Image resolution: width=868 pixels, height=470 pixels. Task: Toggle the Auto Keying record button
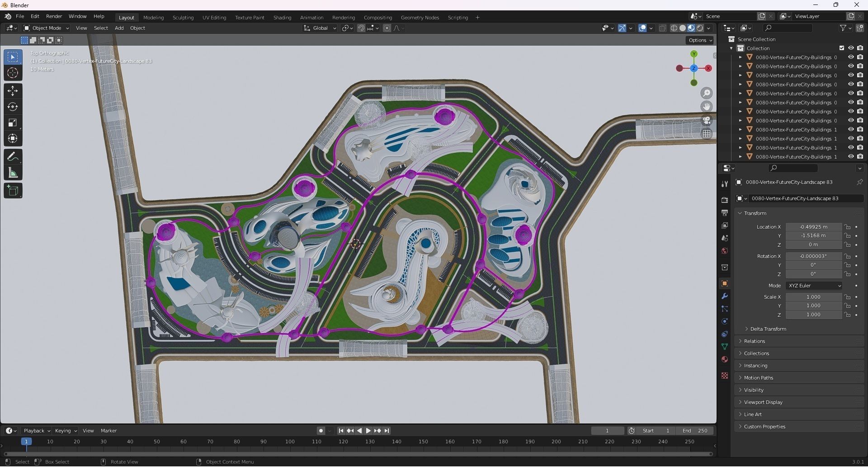(321, 431)
